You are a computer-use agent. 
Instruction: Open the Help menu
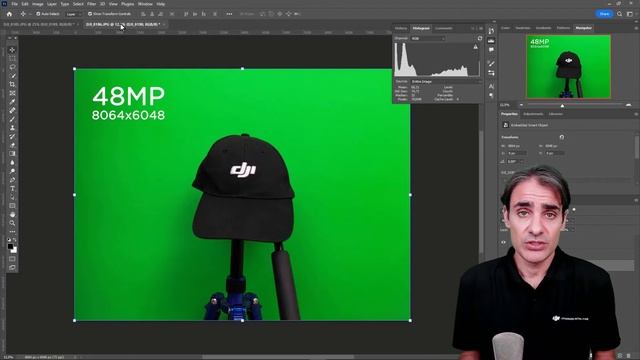161,4
